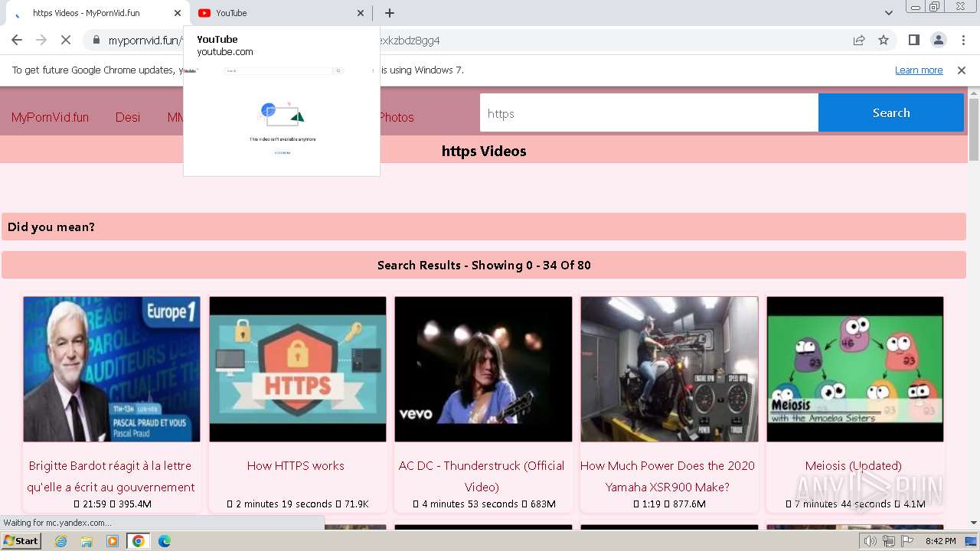Stop loading the page with X button

click(x=66, y=40)
